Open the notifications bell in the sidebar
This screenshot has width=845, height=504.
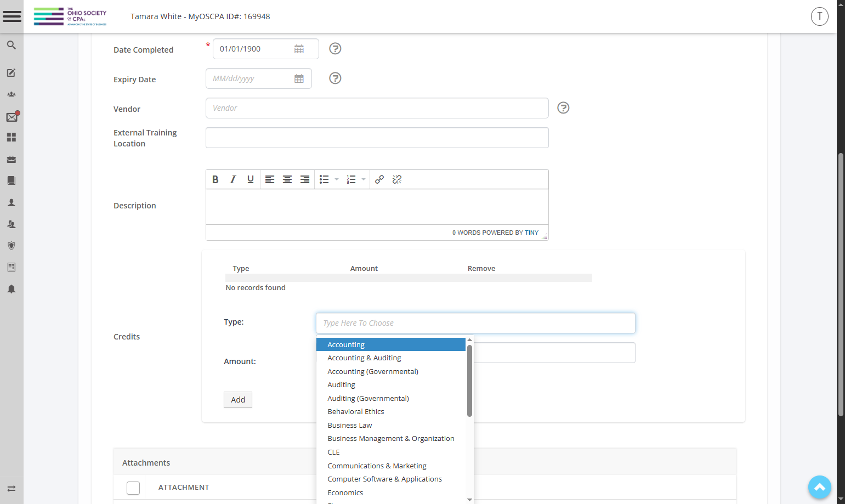[11, 289]
